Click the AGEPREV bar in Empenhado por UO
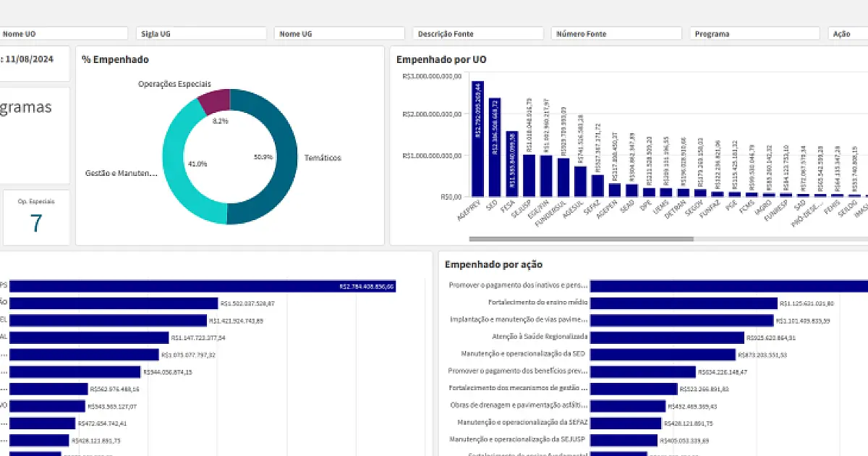 pos(478,138)
